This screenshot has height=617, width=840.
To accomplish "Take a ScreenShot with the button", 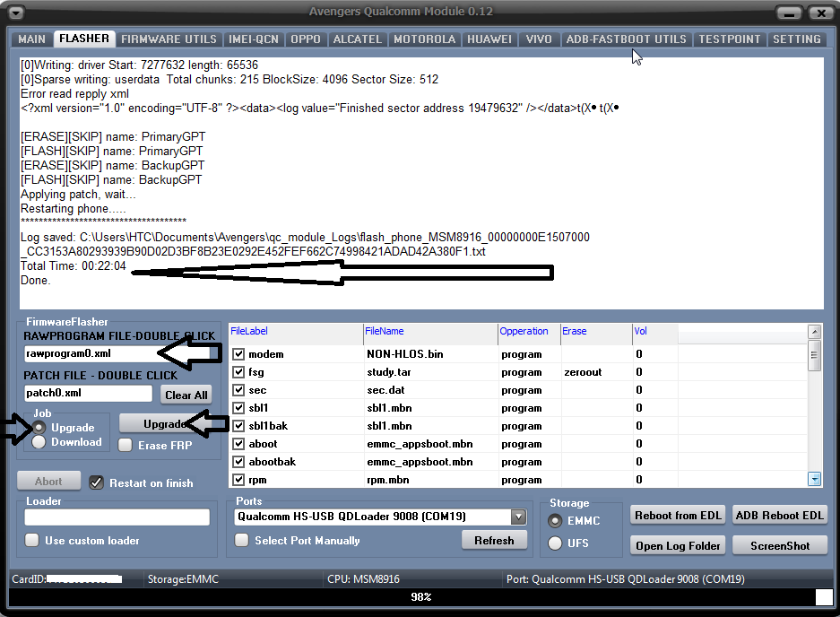I will coord(779,546).
